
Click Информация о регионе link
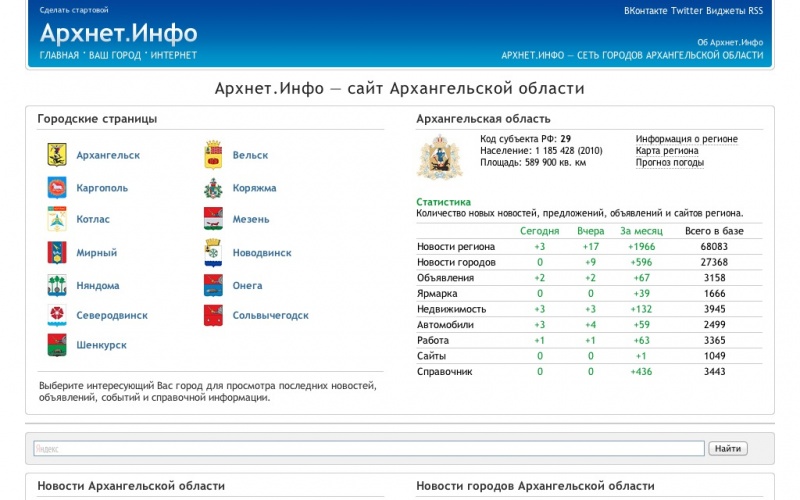[x=687, y=139]
